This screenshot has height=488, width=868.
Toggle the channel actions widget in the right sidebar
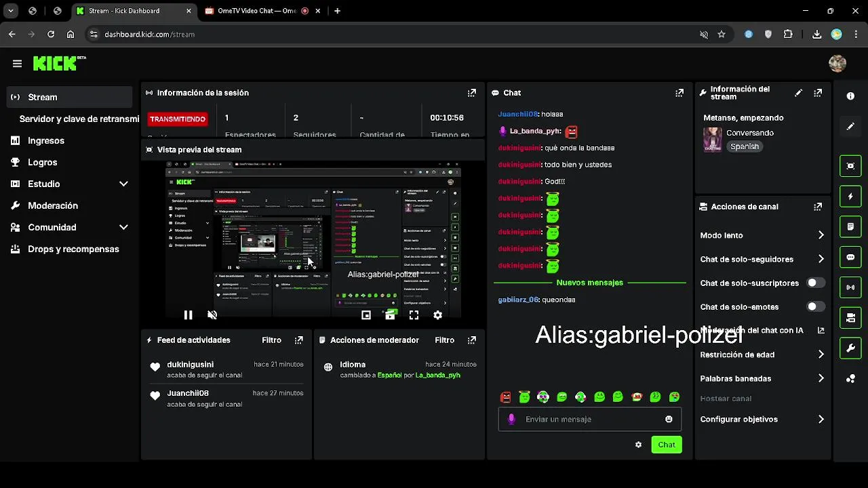pos(850,318)
